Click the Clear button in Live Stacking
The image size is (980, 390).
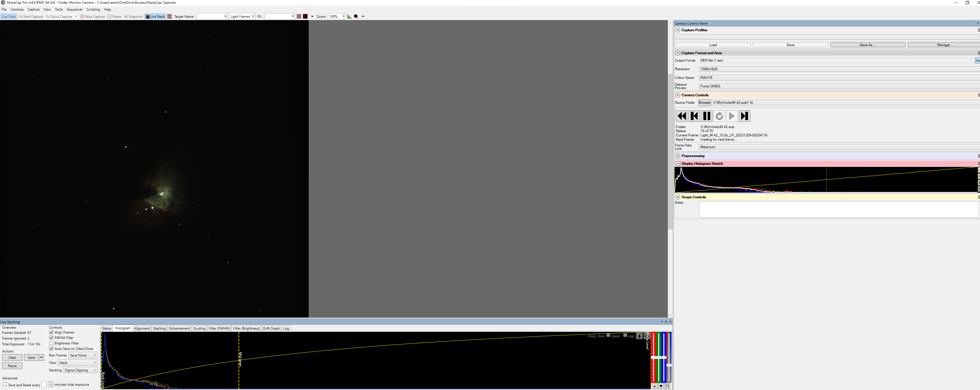(12, 358)
